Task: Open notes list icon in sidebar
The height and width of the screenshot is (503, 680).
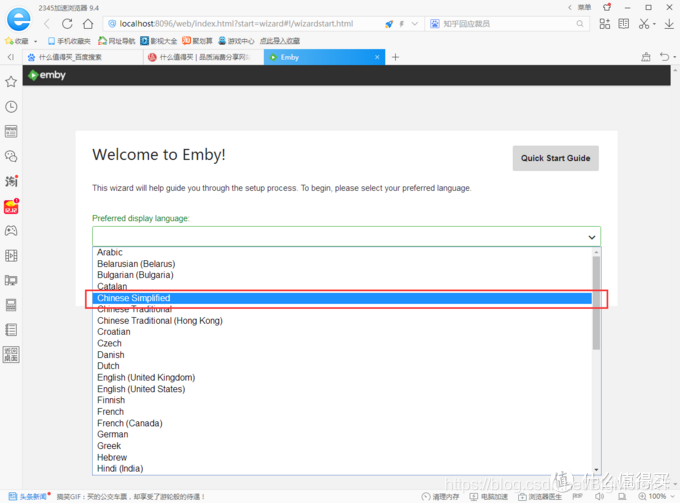Action: pos(11,330)
